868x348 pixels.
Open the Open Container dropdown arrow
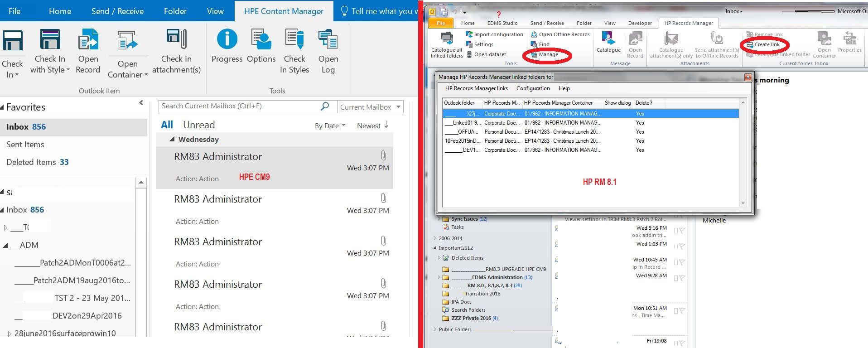tap(146, 75)
